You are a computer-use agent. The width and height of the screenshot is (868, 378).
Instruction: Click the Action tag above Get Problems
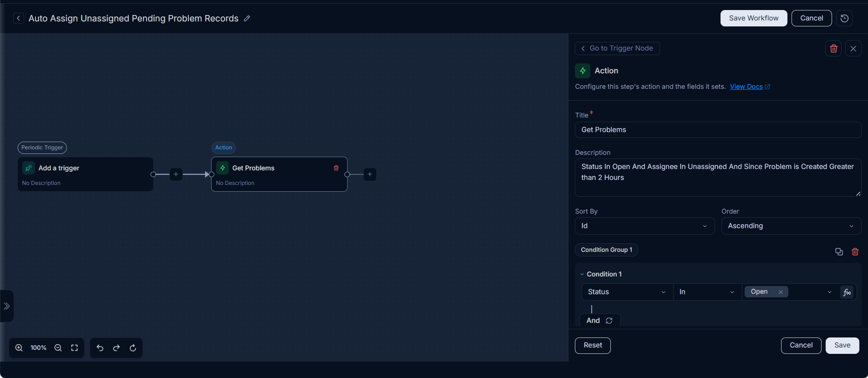click(x=223, y=148)
